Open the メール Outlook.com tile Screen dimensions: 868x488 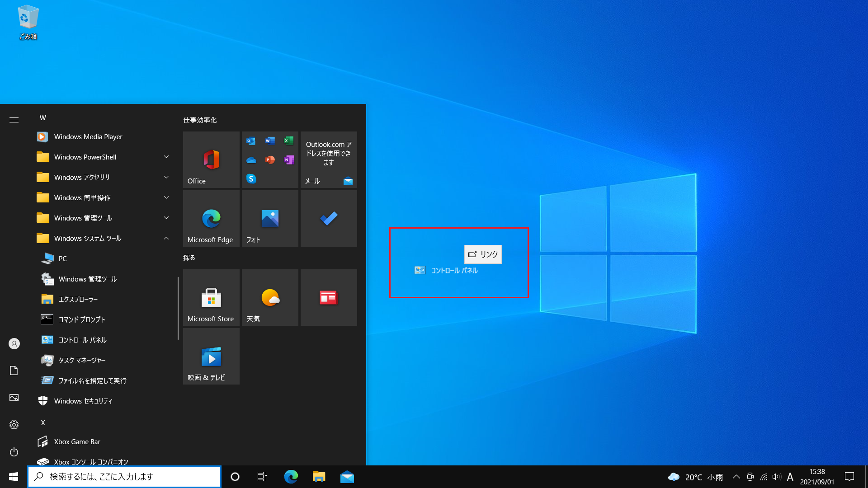coord(329,160)
